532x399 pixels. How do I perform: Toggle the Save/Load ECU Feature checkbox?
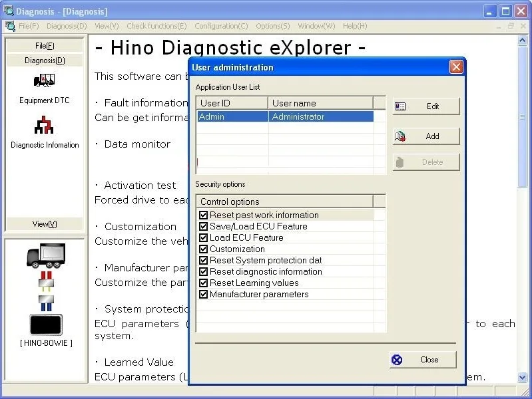[203, 227]
